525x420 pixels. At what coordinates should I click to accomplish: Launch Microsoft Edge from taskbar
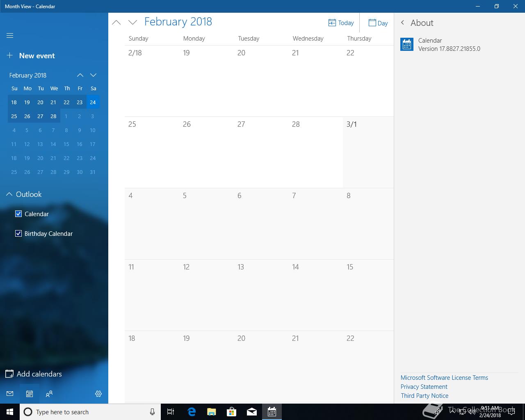point(191,412)
